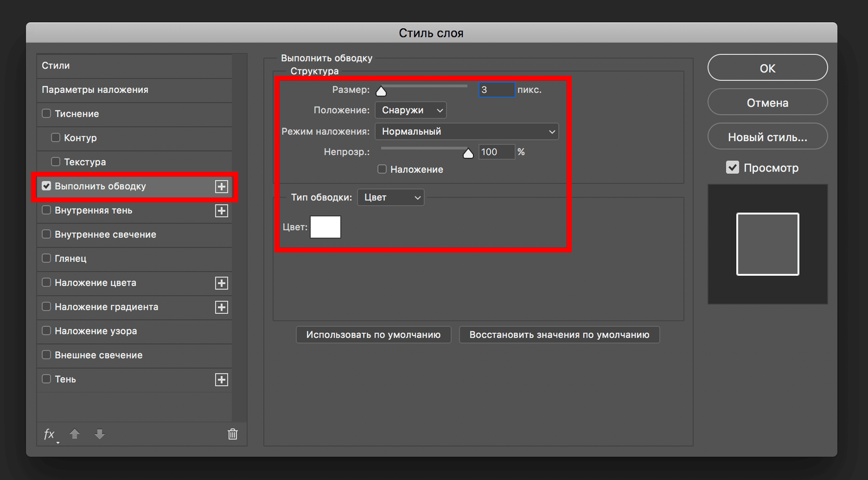Open the Режим наложения dropdown
Viewport: 868px width, 480px height.
click(467, 131)
